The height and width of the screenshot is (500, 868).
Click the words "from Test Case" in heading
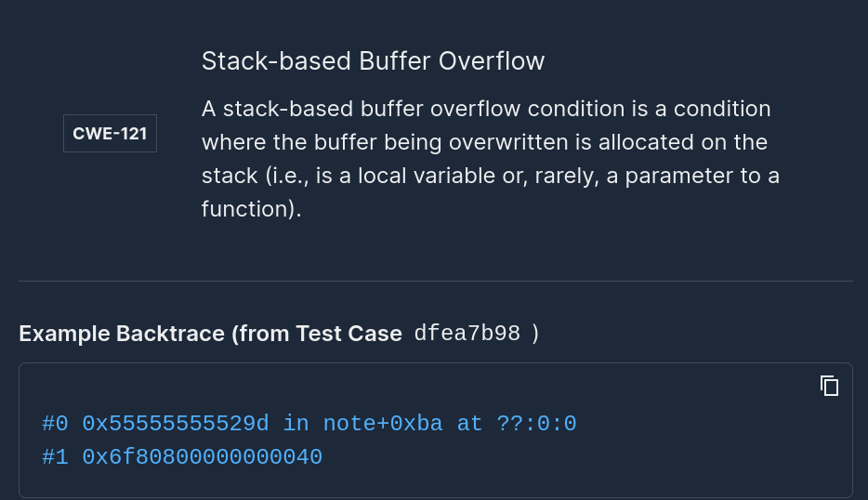click(x=321, y=334)
